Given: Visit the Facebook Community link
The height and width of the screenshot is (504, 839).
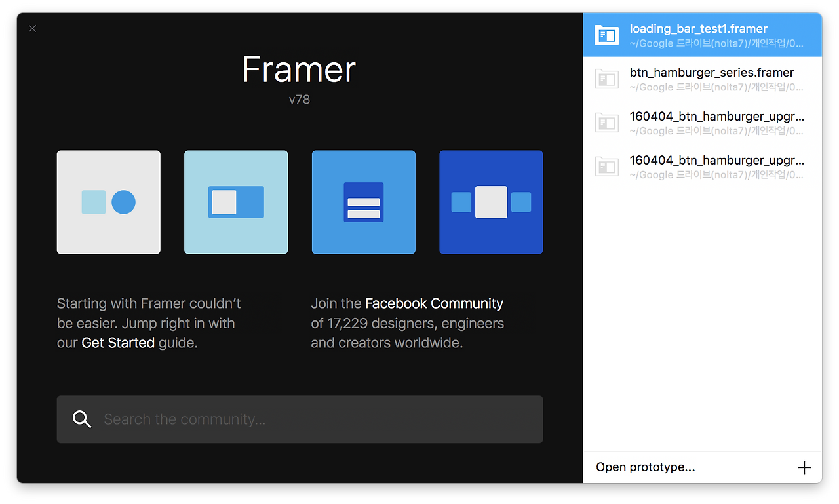Looking at the screenshot, I should pyautogui.click(x=434, y=303).
